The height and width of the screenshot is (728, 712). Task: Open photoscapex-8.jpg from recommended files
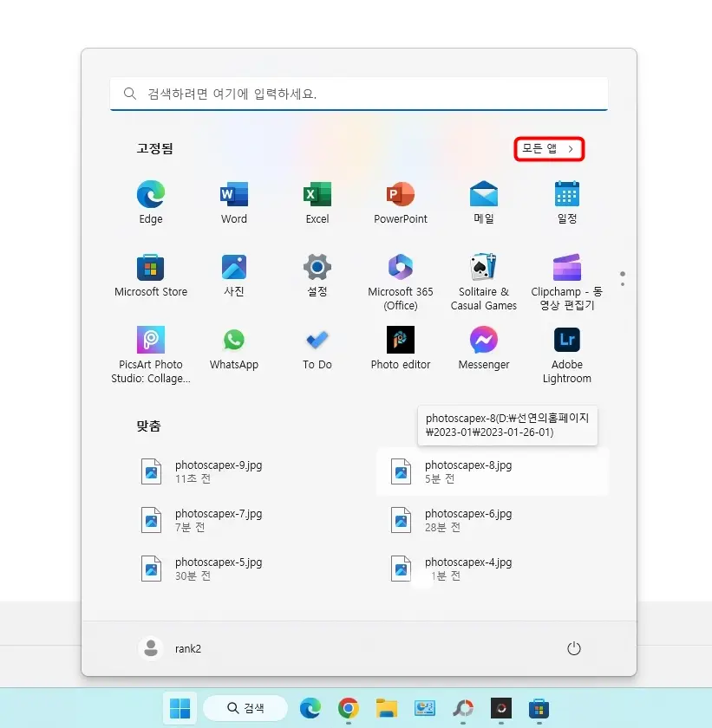click(x=468, y=471)
